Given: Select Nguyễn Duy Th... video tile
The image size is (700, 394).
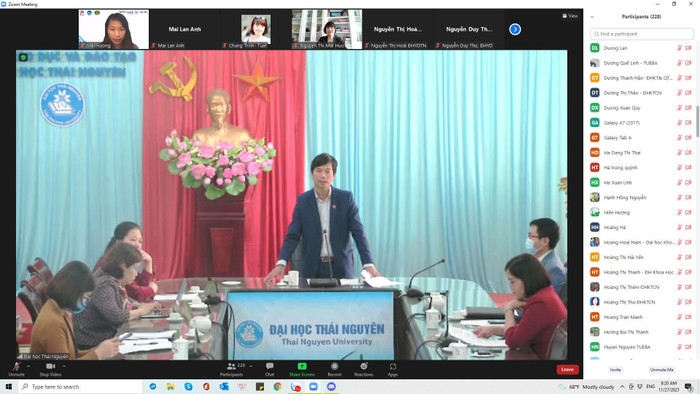Looking at the screenshot, I should 469,29.
